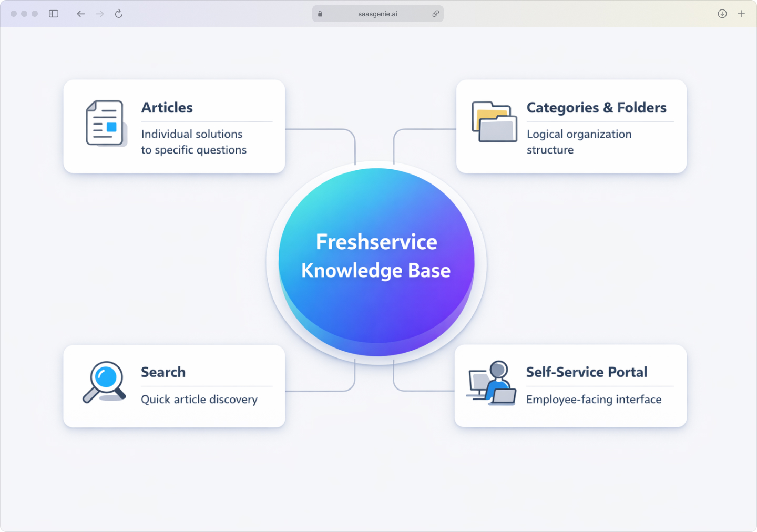Viewport: 757px width, 532px height.
Task: Click the reload page icon
Action: (118, 14)
